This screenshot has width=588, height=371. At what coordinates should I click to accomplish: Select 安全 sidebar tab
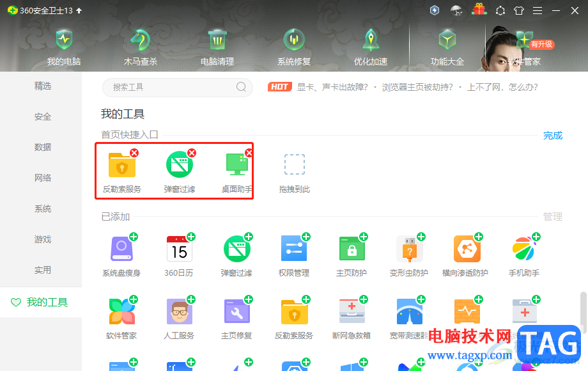[x=43, y=116]
